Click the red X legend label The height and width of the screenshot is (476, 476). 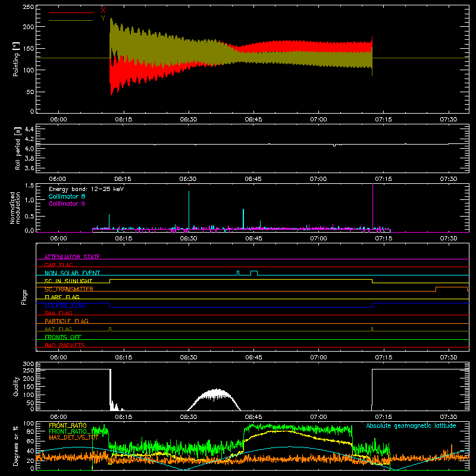(103, 11)
